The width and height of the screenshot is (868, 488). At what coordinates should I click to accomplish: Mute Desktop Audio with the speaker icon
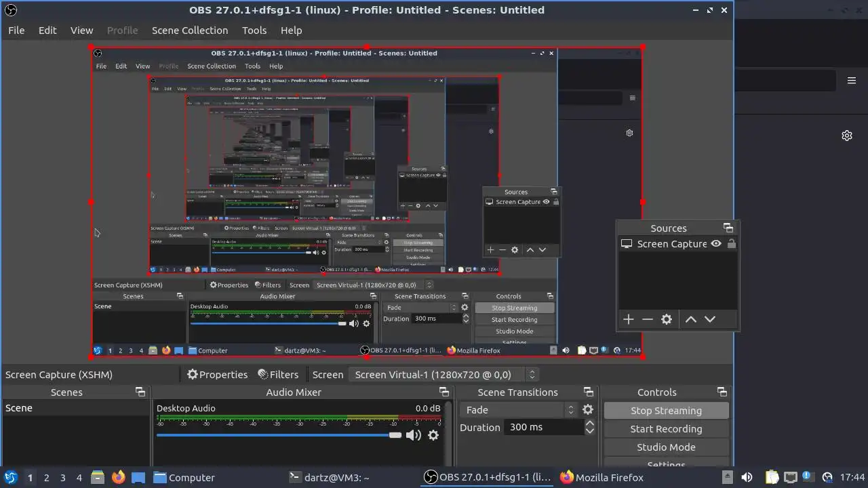[x=413, y=435]
